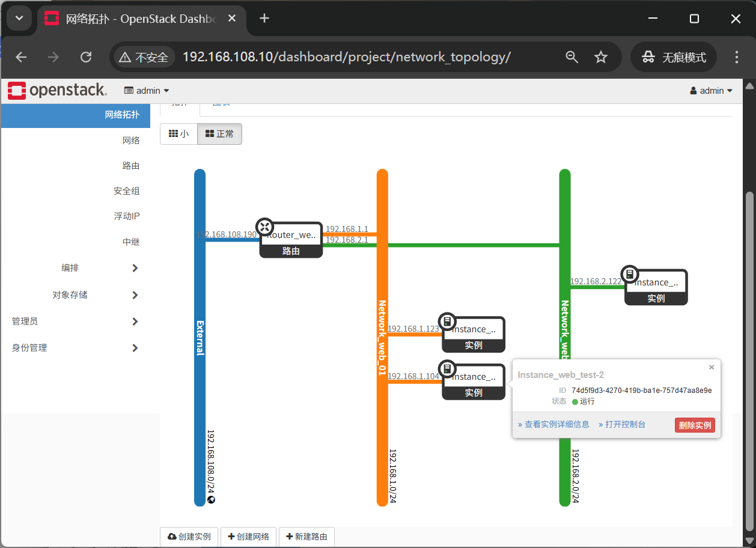This screenshot has height=548, width=756.
Task: Open a new browser tab
Action: click(264, 19)
